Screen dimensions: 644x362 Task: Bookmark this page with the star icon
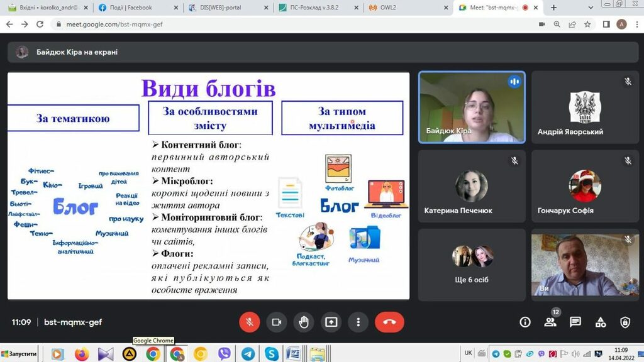tap(587, 25)
